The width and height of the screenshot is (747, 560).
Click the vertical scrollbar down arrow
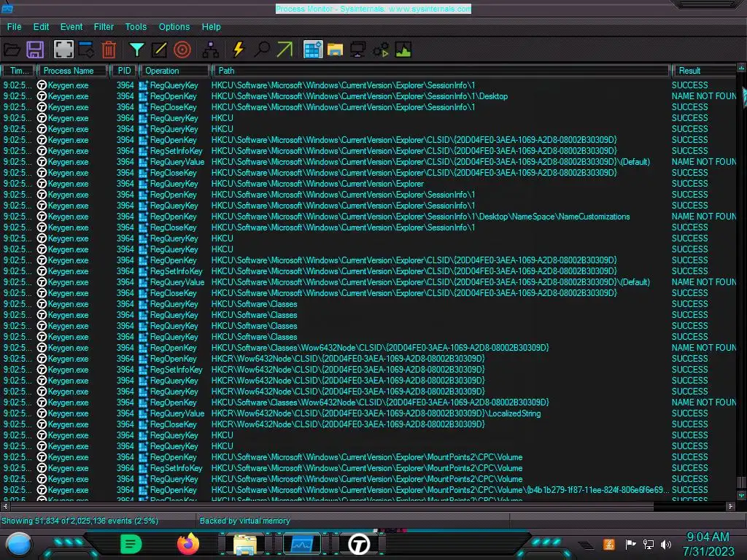click(741, 496)
